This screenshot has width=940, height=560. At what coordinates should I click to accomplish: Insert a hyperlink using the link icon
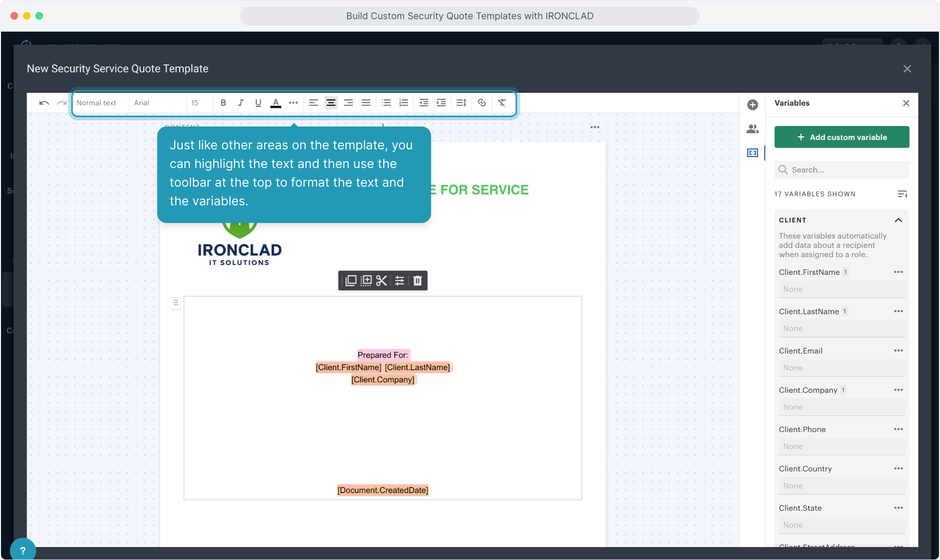click(x=481, y=103)
